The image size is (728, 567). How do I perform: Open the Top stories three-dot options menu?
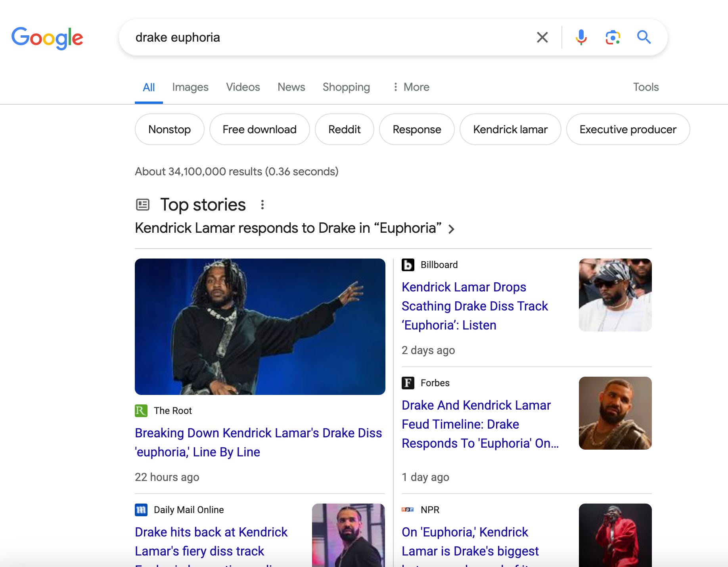click(x=262, y=205)
